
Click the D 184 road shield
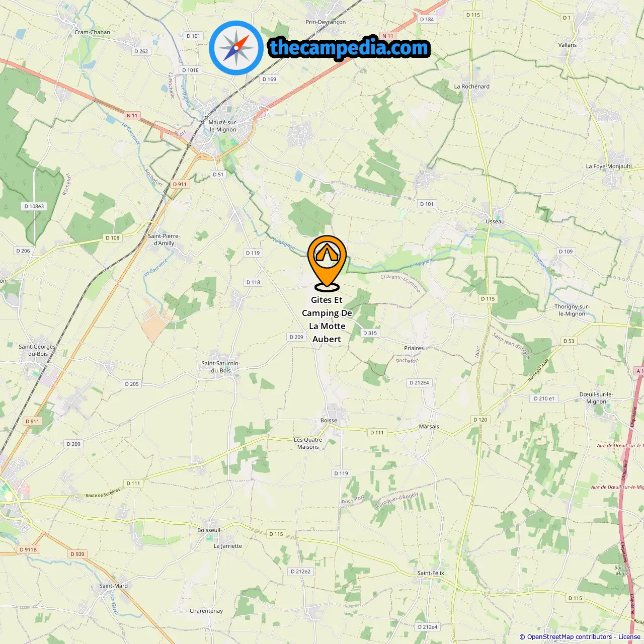tap(427, 19)
